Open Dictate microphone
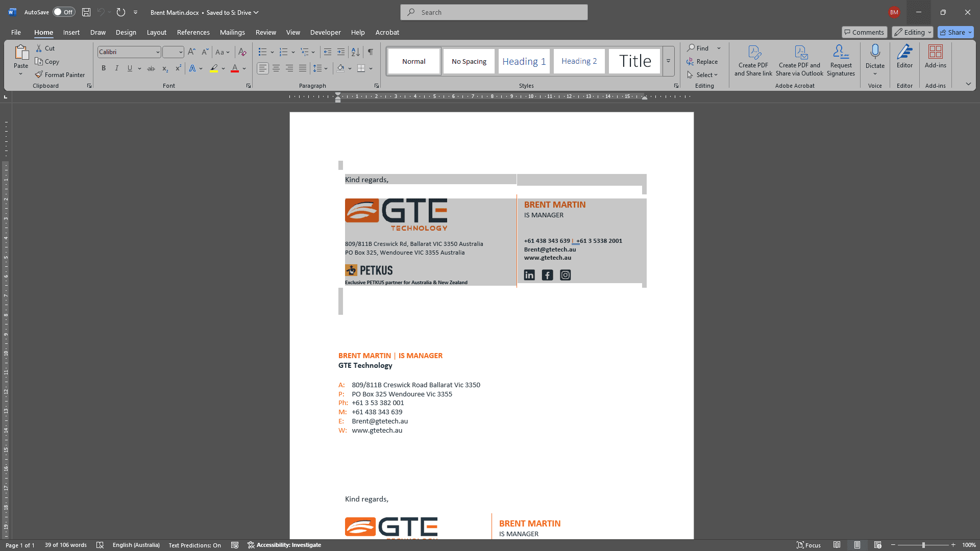This screenshot has width=980, height=551. coord(875,52)
